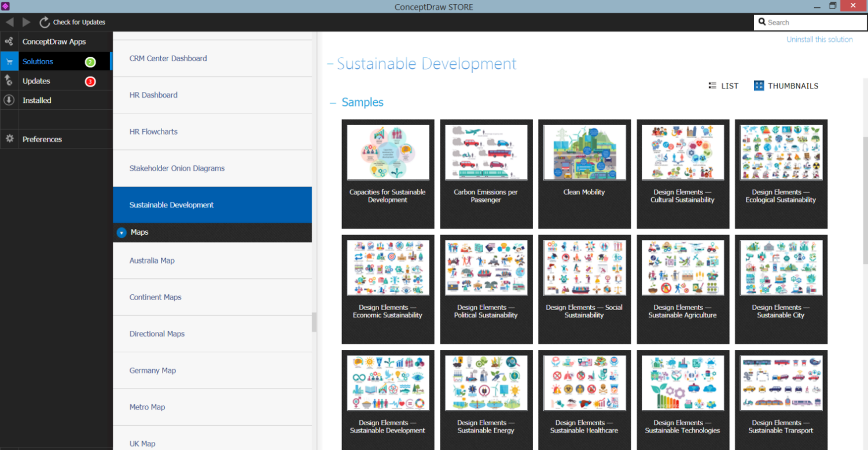Click the red Updates count badge

pyautogui.click(x=90, y=82)
